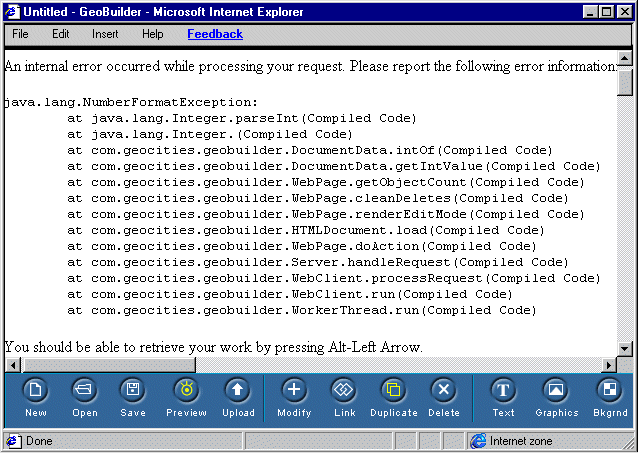Viewport: 638px width, 453px height.
Task: Click the WebClient.run stack trace line
Action: pos(290,294)
